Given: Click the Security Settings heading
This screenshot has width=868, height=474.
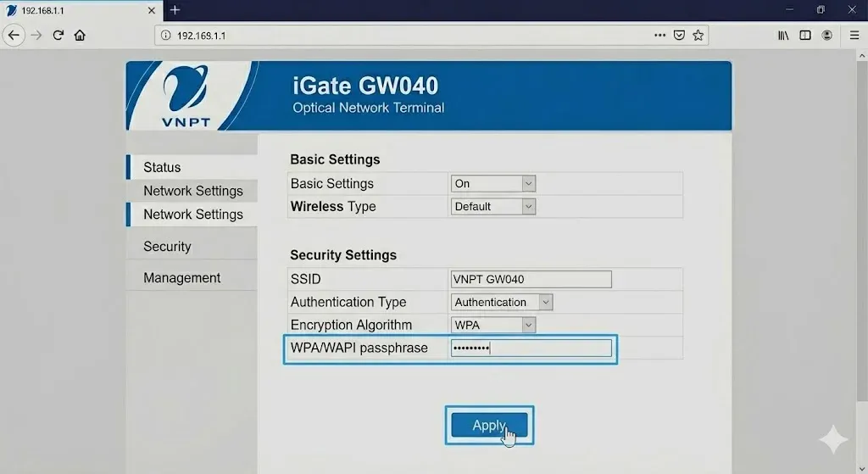Looking at the screenshot, I should tap(343, 255).
